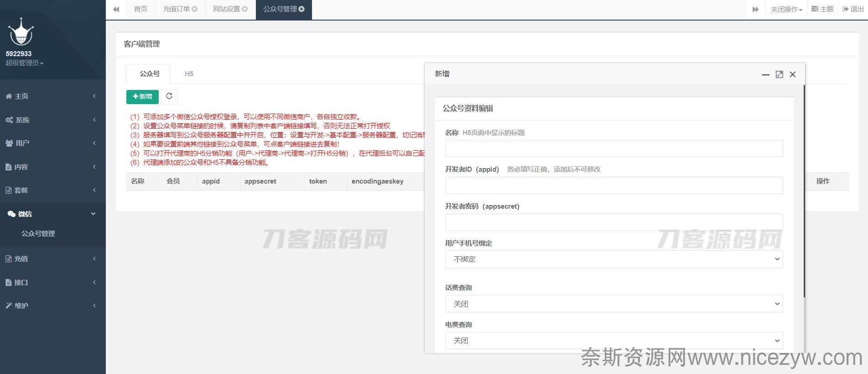Viewport: 868px width, 374px height.
Task: Open the 超级管理员 user dropdown
Action: 25,63
